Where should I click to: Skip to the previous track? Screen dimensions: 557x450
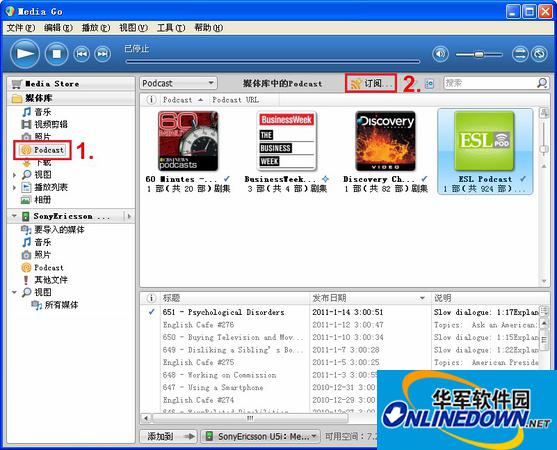(x=82, y=54)
